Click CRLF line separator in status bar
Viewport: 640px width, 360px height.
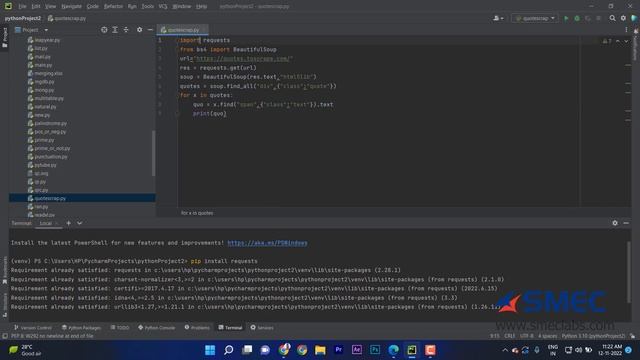(x=509, y=336)
